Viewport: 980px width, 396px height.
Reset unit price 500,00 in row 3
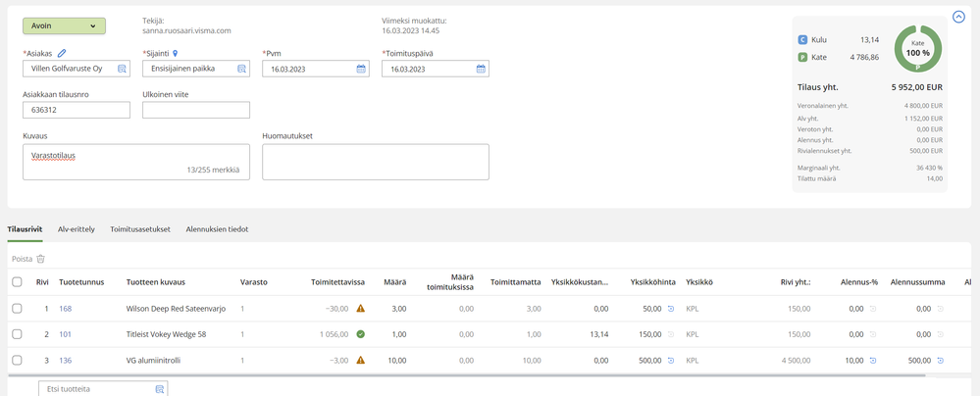[671, 360]
